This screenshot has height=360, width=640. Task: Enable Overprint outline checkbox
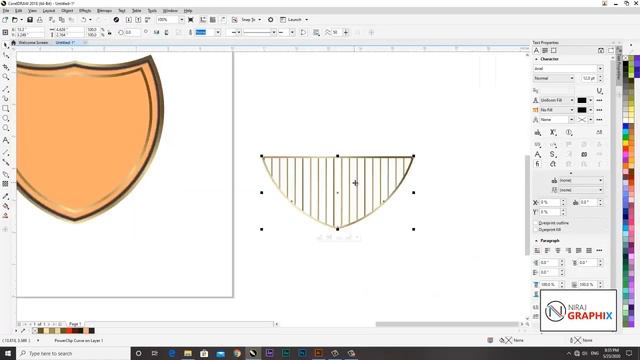coord(536,223)
